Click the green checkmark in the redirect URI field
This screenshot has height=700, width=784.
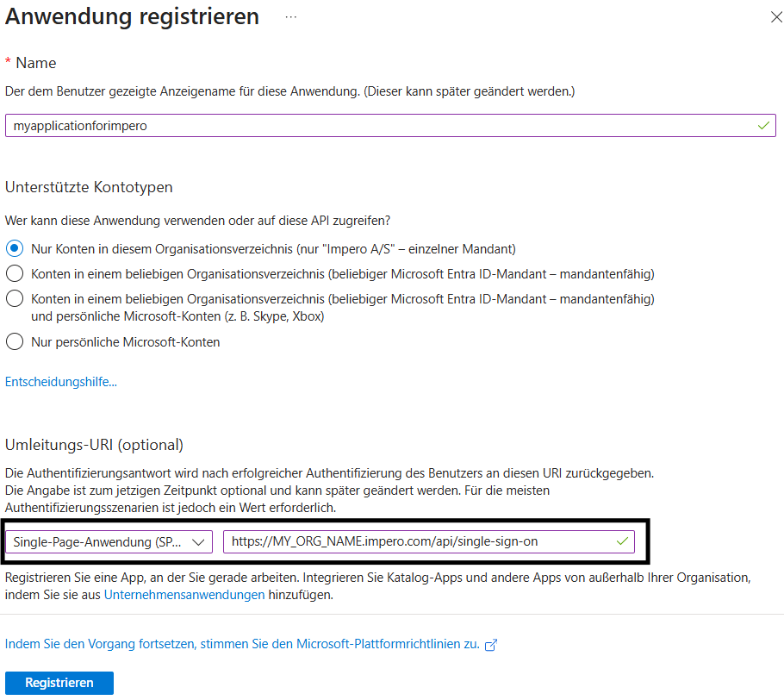623,541
